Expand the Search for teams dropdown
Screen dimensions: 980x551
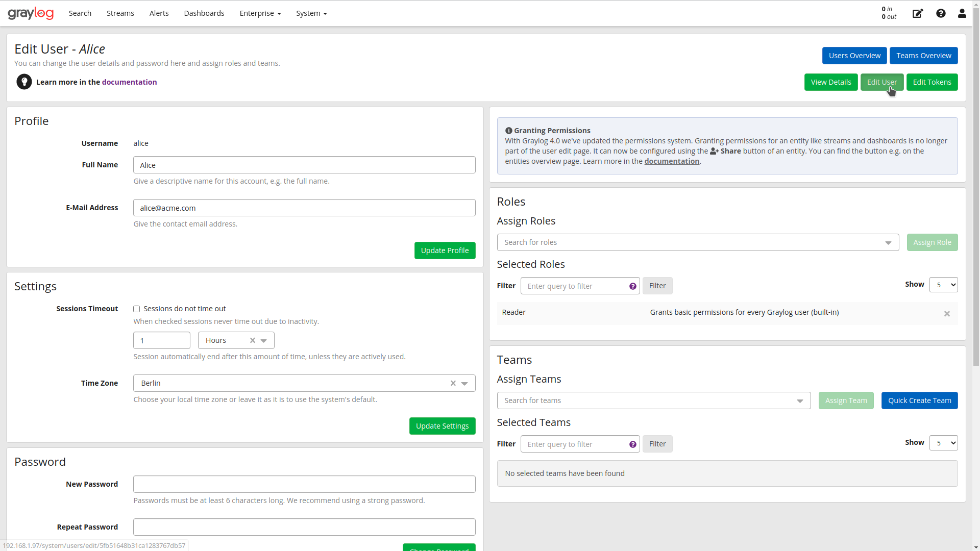(x=800, y=400)
